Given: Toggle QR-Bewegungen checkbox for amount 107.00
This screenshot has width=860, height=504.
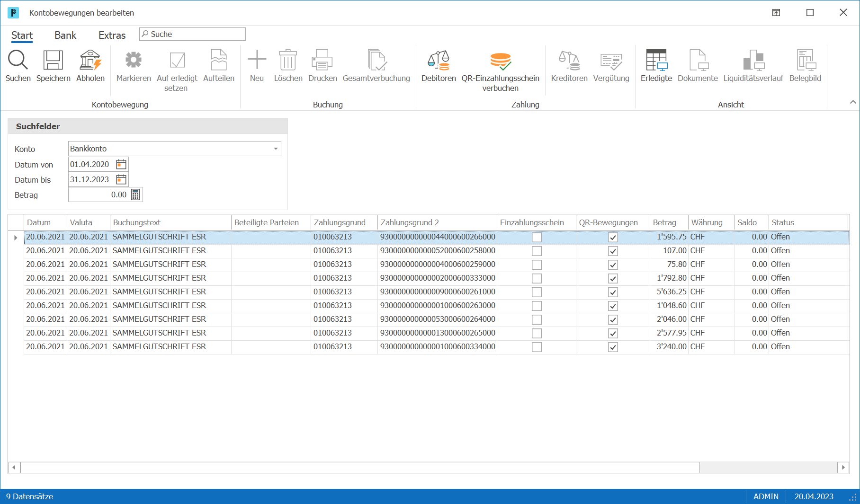Looking at the screenshot, I should click(x=613, y=251).
